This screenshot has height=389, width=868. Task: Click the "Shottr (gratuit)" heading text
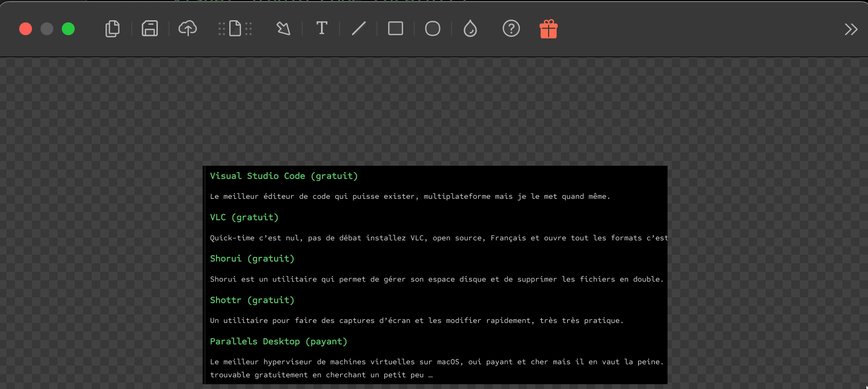click(x=252, y=301)
